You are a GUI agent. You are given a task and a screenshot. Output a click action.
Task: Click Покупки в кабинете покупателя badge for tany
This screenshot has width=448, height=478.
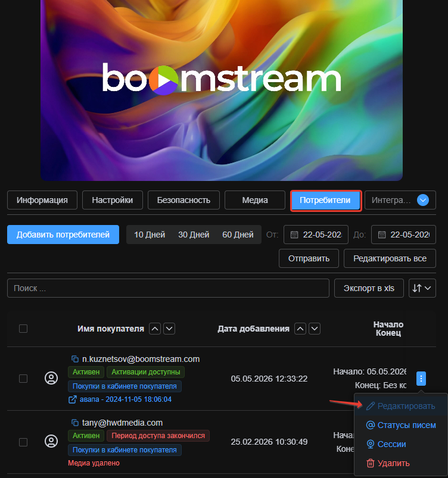(125, 450)
